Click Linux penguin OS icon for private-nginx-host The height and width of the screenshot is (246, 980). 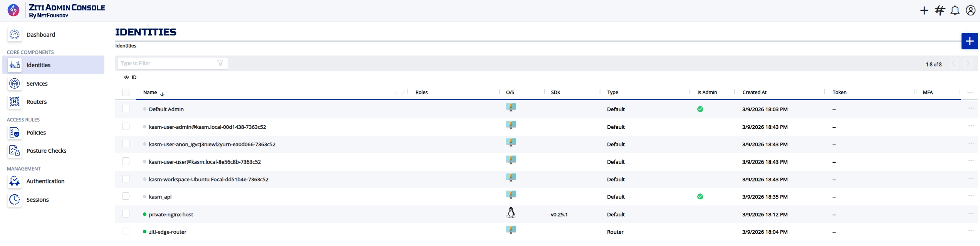[511, 212]
